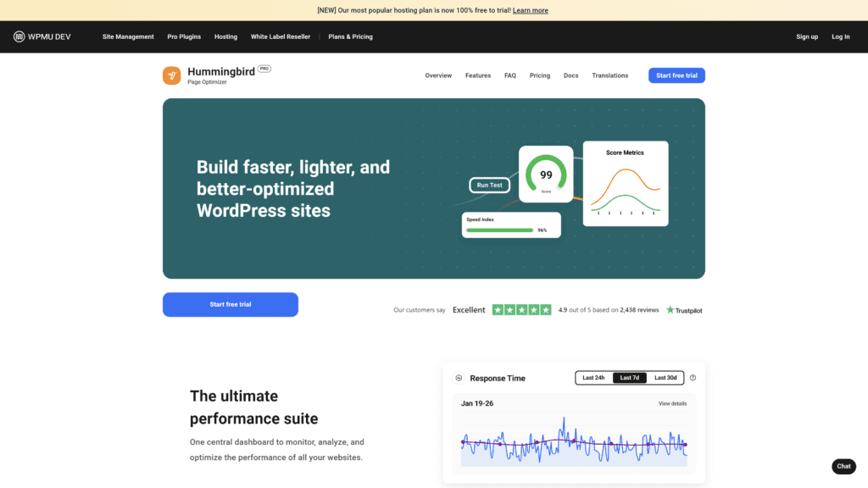Image resolution: width=868 pixels, height=488 pixels.
Task: Click 'Our customers say' text
Action: [420, 310]
